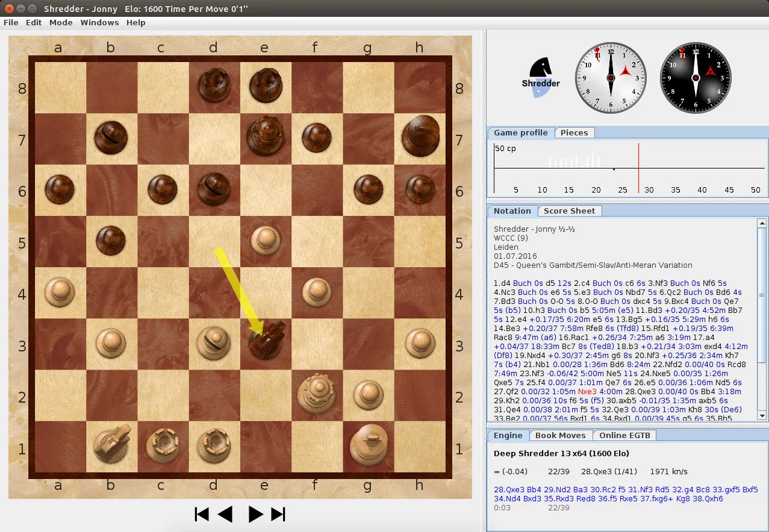769x532 pixels.
Task: Select the Game profile tab
Action: [x=521, y=132]
